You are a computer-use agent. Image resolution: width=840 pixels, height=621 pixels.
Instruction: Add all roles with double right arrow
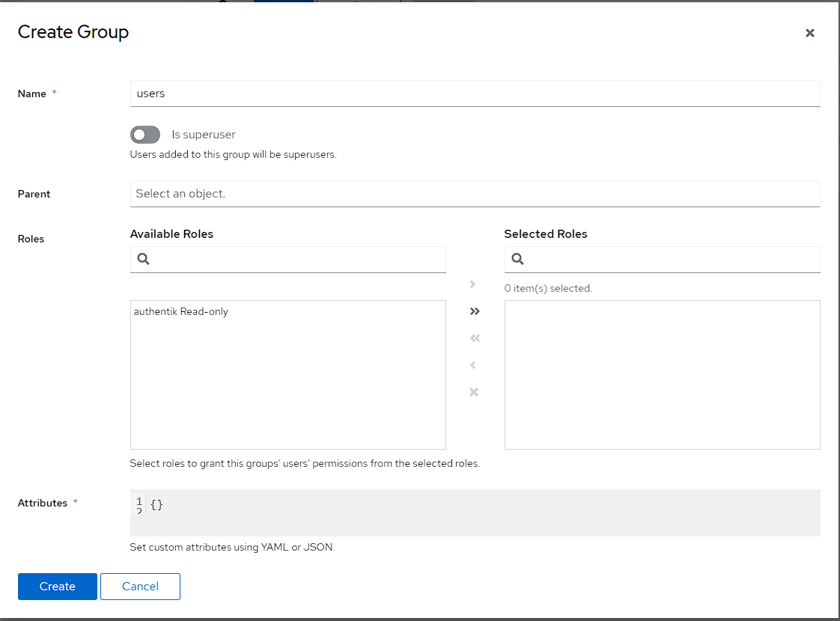[x=474, y=311]
